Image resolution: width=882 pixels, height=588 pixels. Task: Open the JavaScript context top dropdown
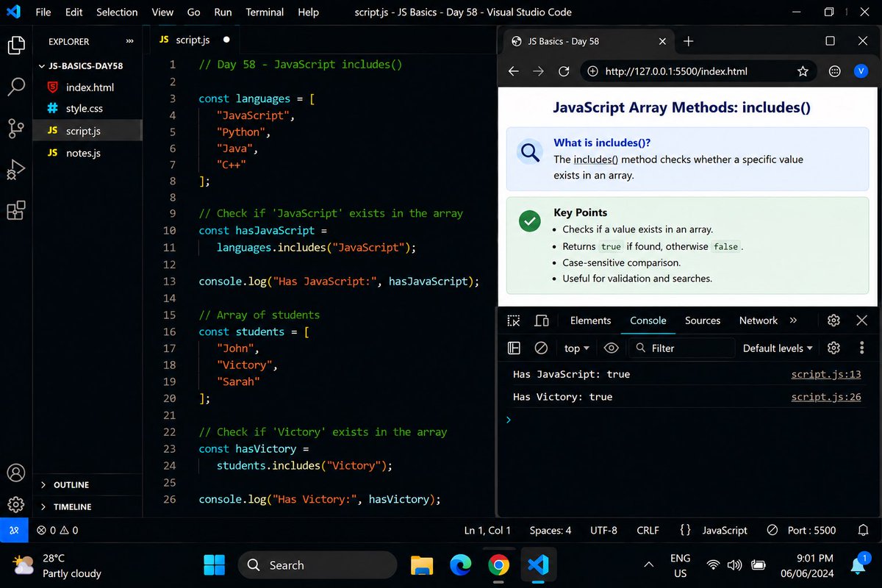click(577, 348)
